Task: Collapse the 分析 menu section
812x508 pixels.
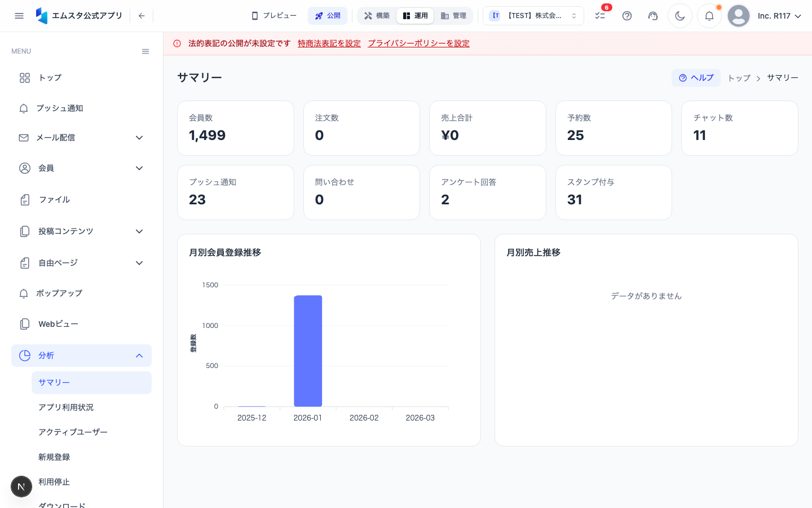Action: 81,356
